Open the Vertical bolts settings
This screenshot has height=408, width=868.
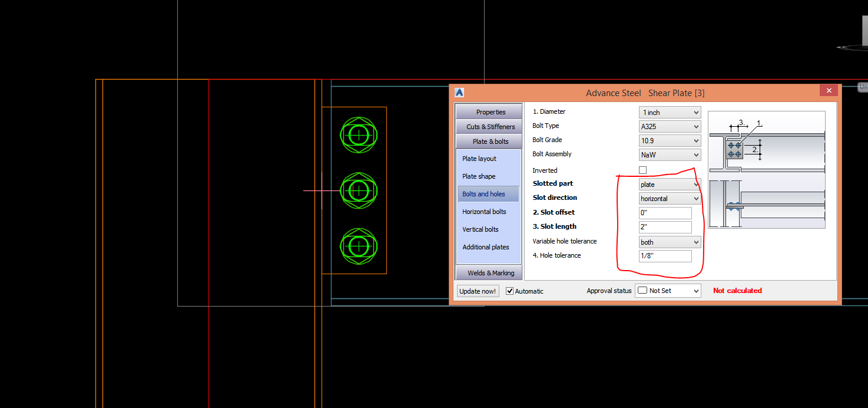coord(480,229)
